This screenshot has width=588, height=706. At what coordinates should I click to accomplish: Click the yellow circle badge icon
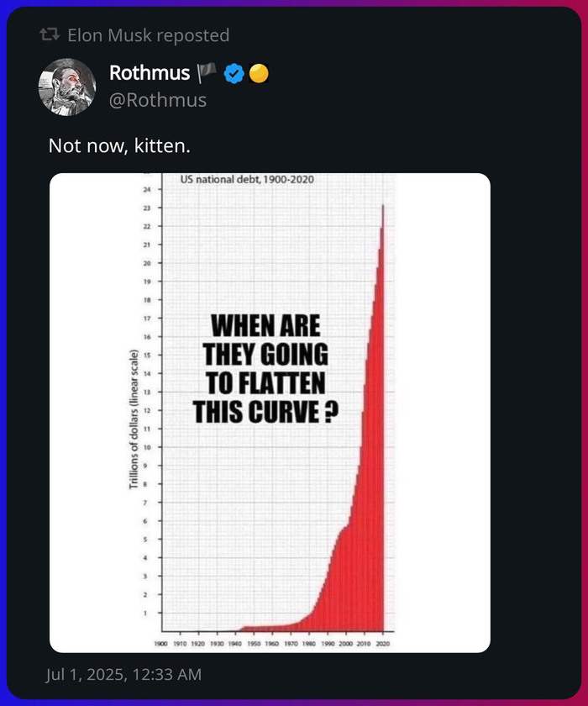pos(259,73)
